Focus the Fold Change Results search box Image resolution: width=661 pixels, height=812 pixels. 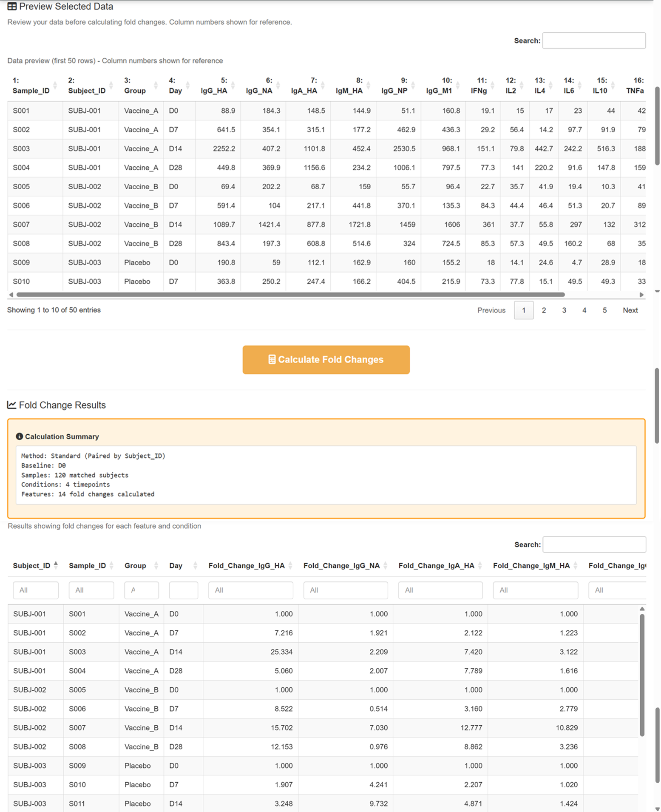click(x=594, y=544)
